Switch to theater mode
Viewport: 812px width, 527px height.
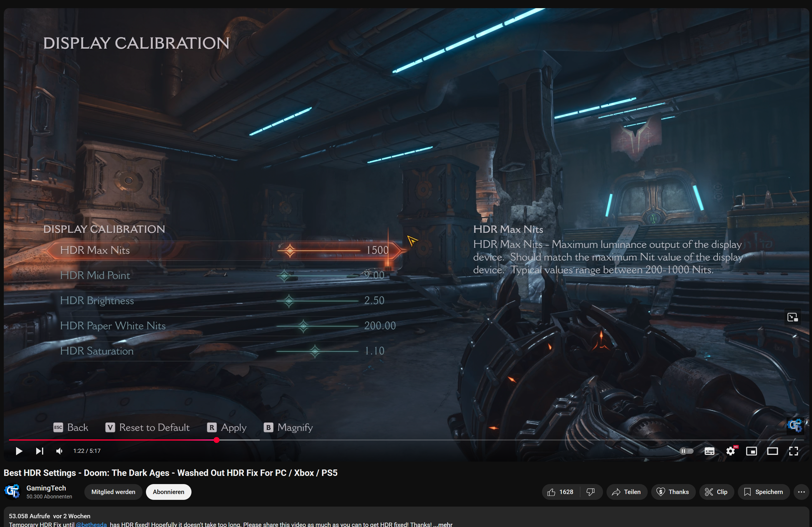click(772, 451)
